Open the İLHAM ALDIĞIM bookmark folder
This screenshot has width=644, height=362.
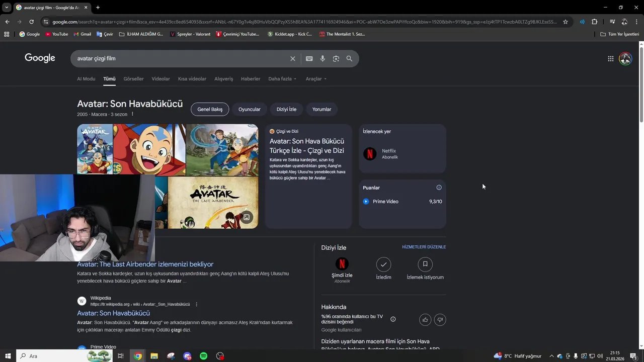coord(141,34)
